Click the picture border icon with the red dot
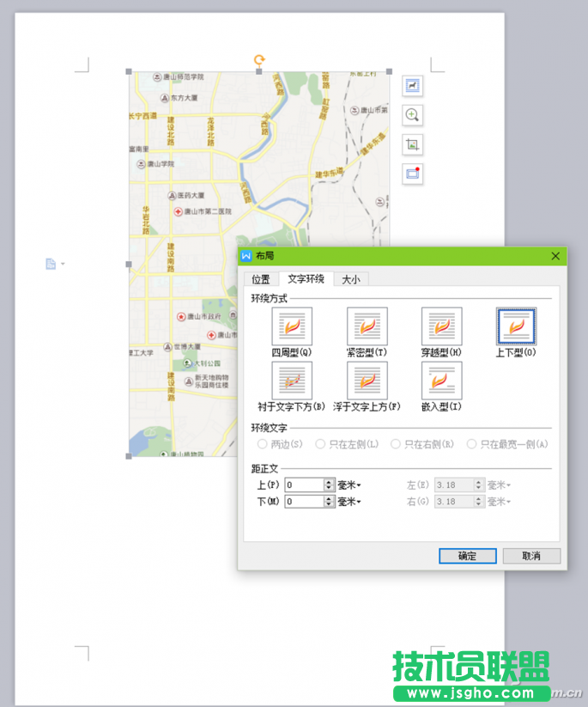The height and width of the screenshot is (707, 588). pos(413,174)
